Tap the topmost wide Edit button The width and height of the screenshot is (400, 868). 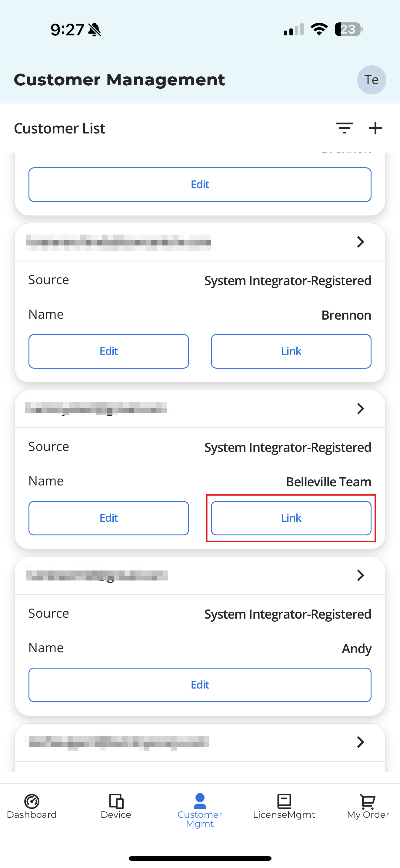[x=200, y=185]
